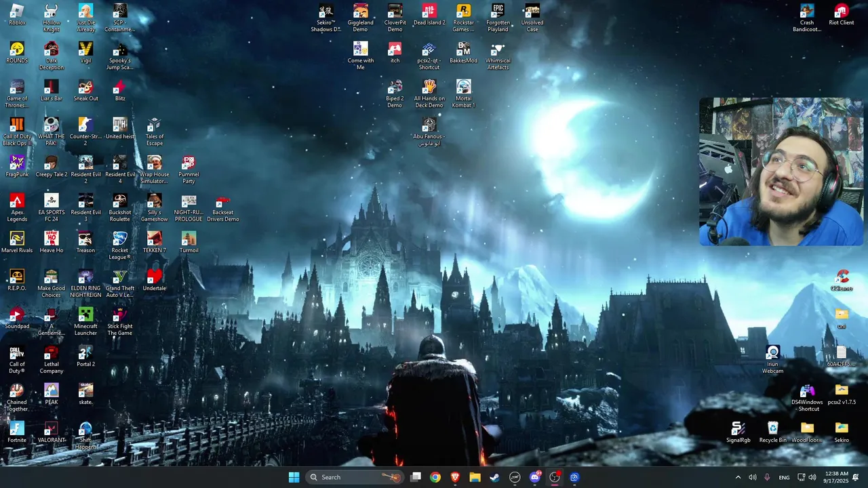This screenshot has width=868, height=488.
Task: Launch Liar's Bar shortcut
Action: click(52, 91)
